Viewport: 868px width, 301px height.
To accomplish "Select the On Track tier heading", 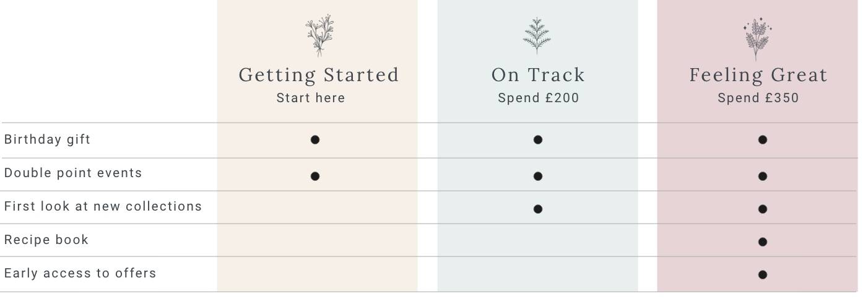I will coord(538,75).
